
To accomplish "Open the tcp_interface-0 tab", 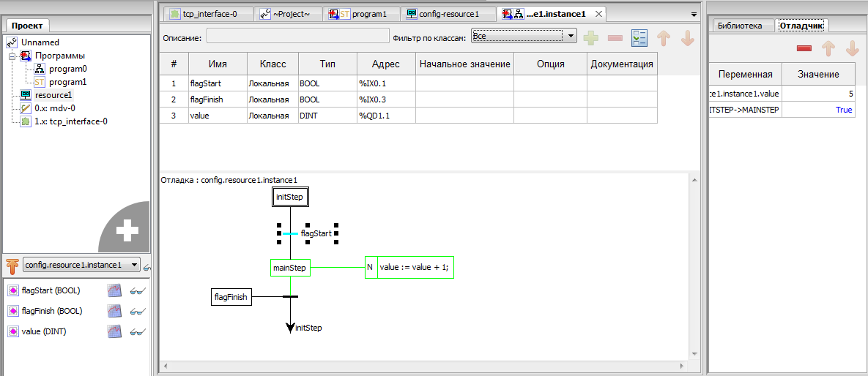I will 209,14.
